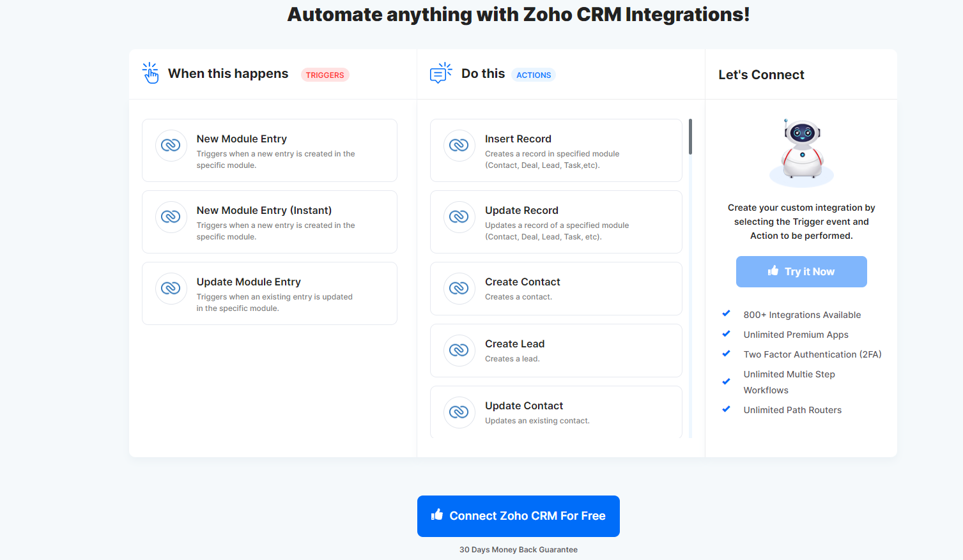The height and width of the screenshot is (560, 963).
Task: Click checkmark beside Two Factor Authentication
Action: [x=726, y=353]
